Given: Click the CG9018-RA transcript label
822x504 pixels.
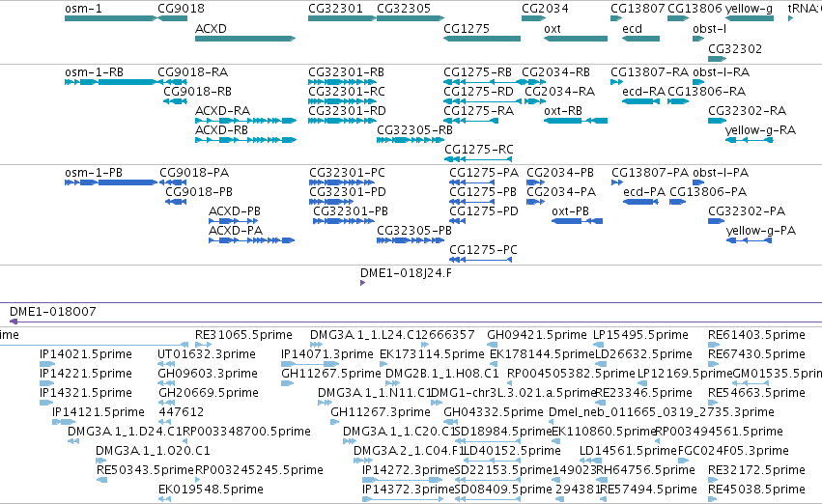Looking at the screenshot, I should tap(193, 72).
